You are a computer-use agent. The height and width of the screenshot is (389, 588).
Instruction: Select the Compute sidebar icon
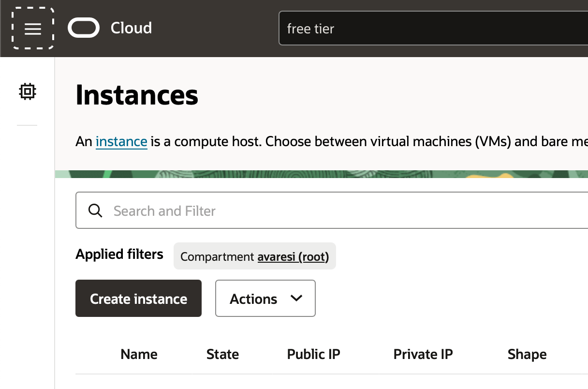point(27,91)
